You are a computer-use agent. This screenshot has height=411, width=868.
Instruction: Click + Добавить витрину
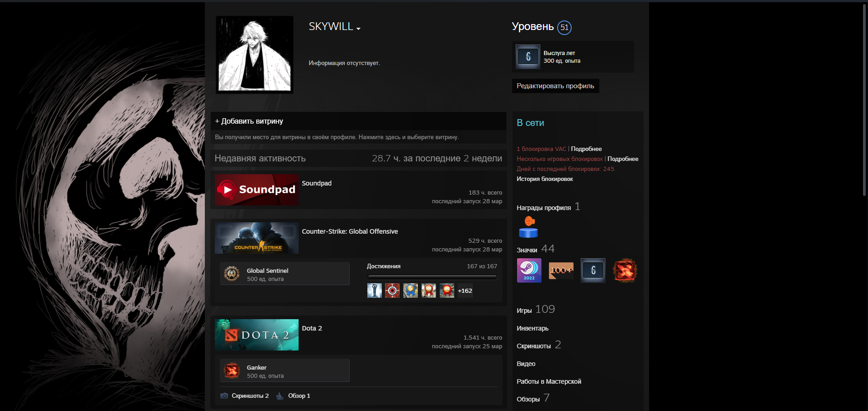[249, 121]
